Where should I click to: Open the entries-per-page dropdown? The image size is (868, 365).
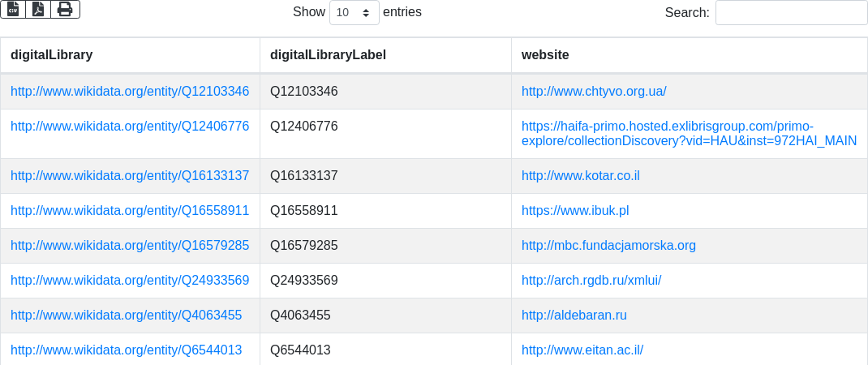point(355,12)
